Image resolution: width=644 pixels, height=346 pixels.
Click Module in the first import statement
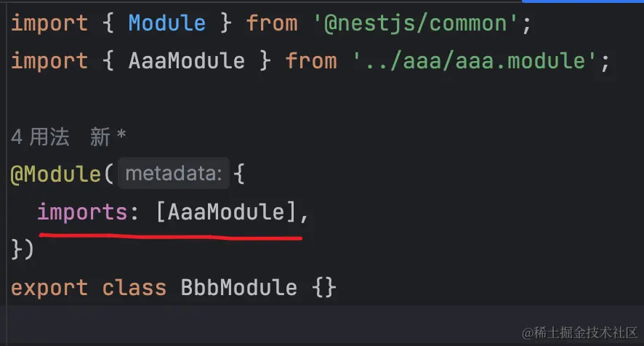[x=167, y=23]
